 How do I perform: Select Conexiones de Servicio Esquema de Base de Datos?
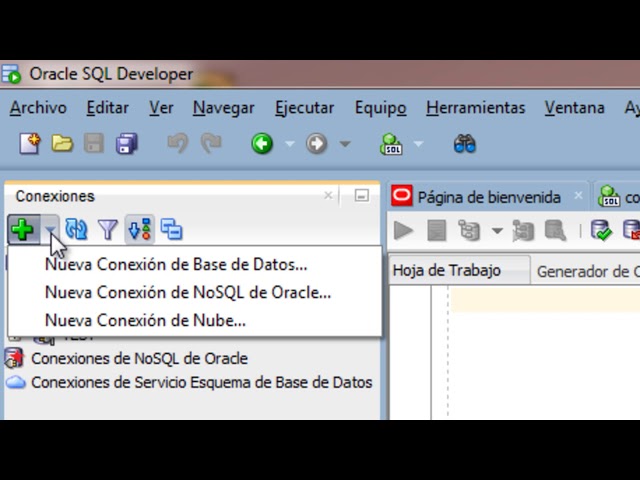[202, 382]
